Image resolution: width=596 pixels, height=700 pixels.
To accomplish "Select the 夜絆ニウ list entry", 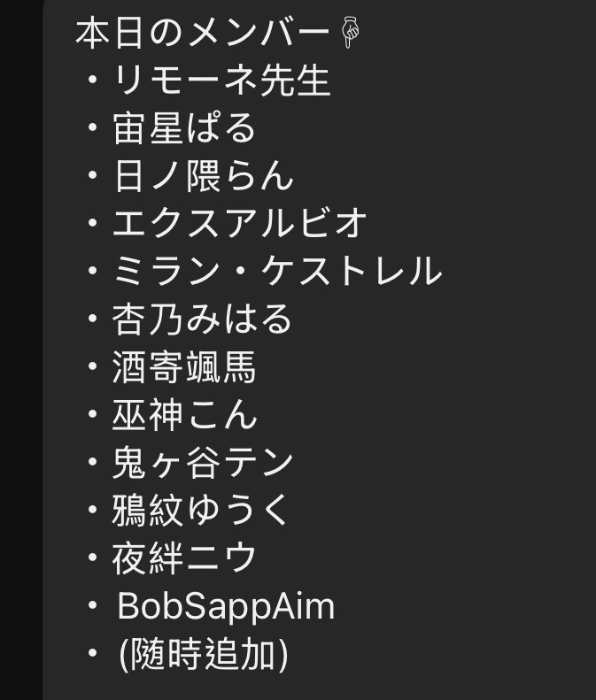I will tap(184, 558).
